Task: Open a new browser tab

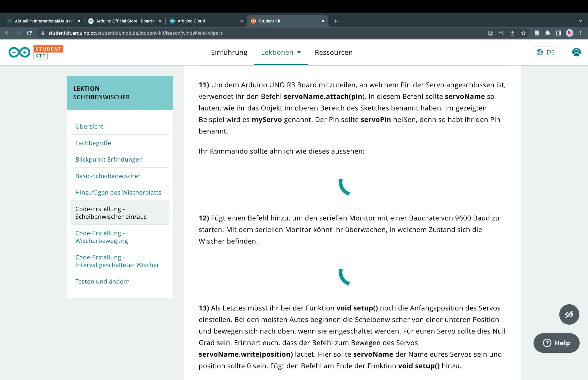Action: coord(336,21)
